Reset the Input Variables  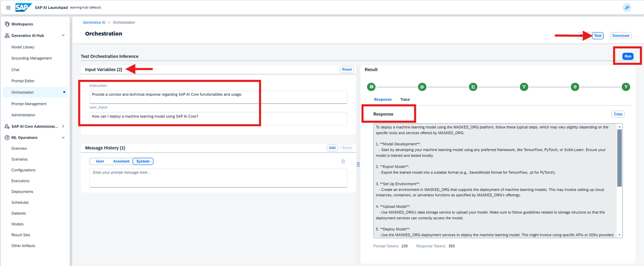coord(347,69)
